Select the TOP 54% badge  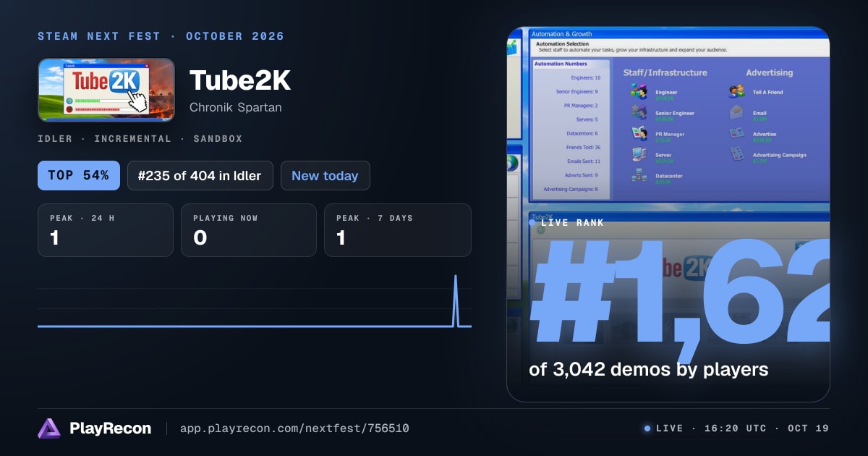point(79,175)
